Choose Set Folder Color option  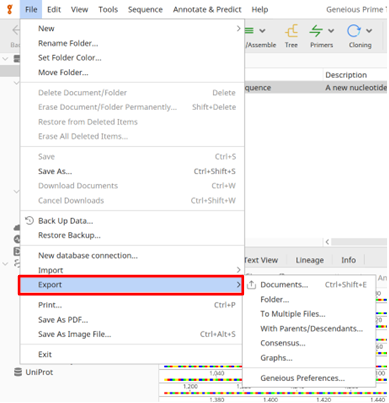[132, 58]
